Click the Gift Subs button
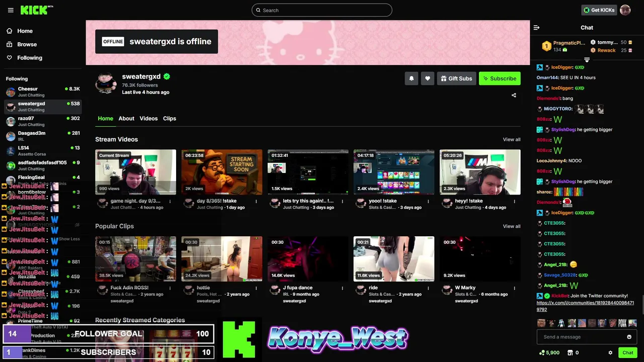 point(457,78)
